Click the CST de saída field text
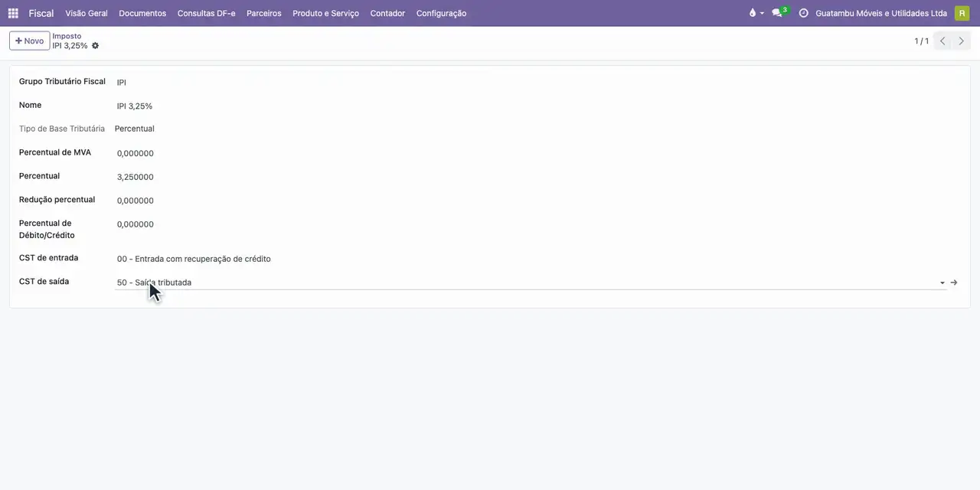The width and height of the screenshot is (980, 490). (x=154, y=283)
